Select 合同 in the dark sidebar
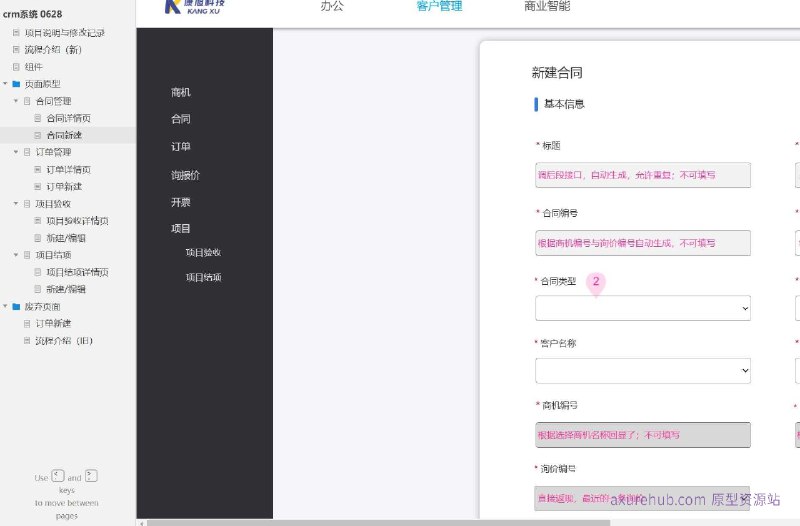 pyautogui.click(x=181, y=119)
